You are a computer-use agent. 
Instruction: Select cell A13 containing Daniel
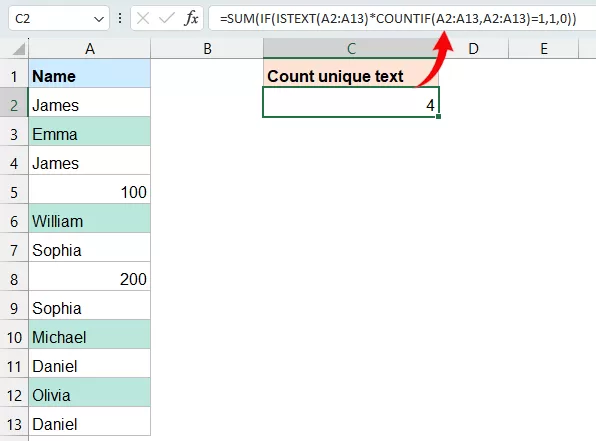[90, 422]
